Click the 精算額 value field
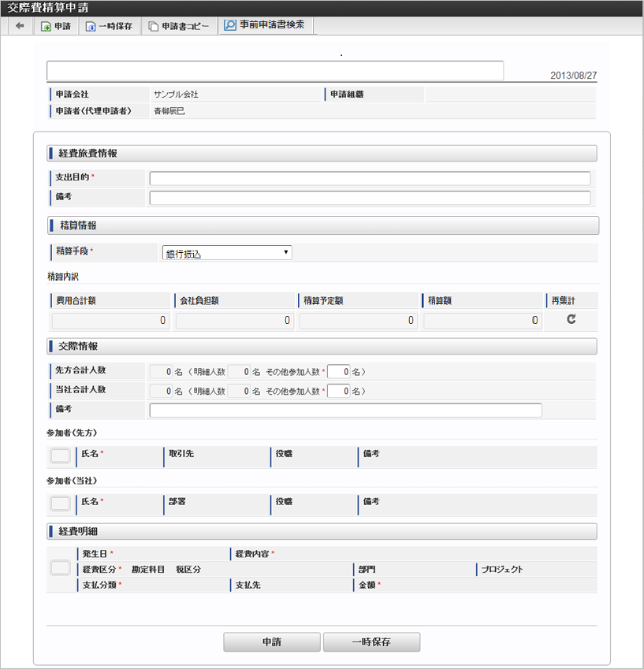644x669 pixels. [482, 321]
